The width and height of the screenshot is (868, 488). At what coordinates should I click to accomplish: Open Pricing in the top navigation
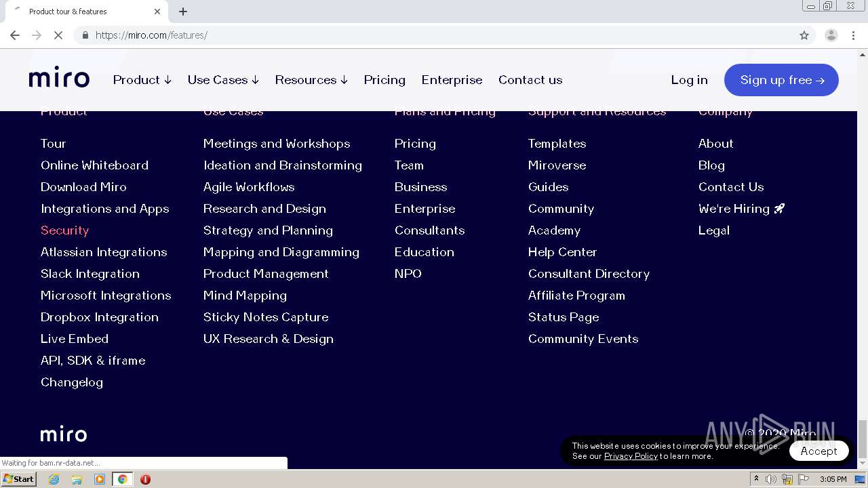[x=384, y=79]
